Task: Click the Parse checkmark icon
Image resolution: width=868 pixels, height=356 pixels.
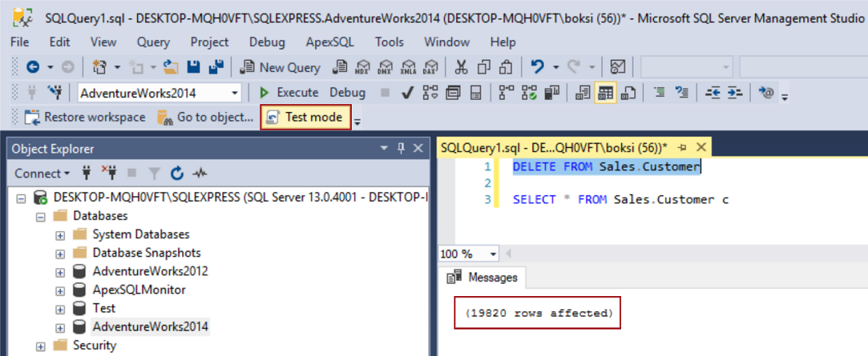Action: [x=407, y=93]
